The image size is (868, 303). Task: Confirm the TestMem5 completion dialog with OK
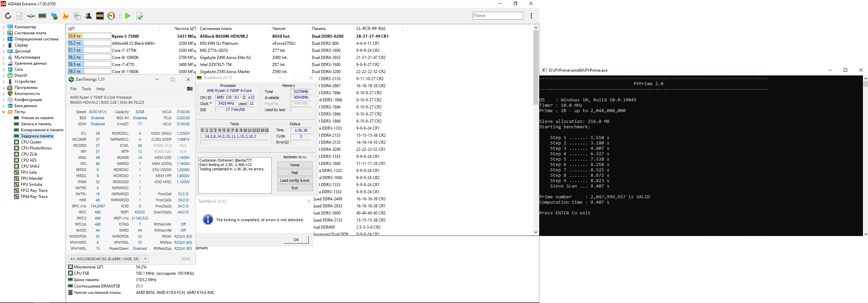[296, 240]
